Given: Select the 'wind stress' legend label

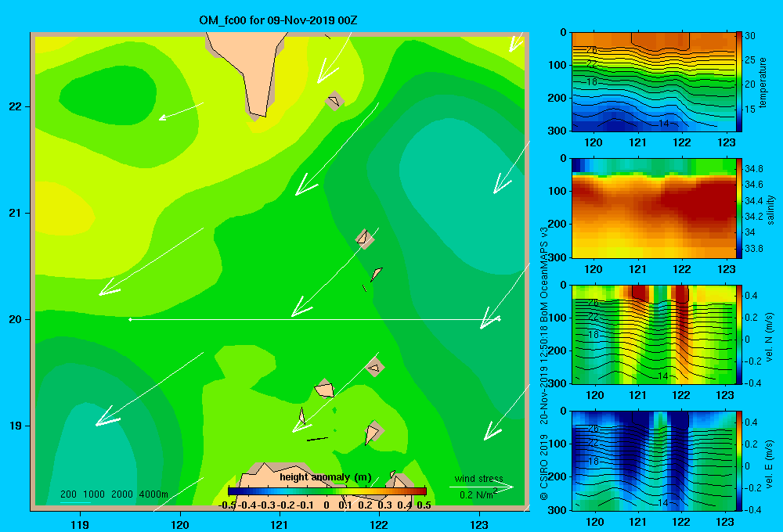Looking at the screenshot, I should (x=478, y=478).
